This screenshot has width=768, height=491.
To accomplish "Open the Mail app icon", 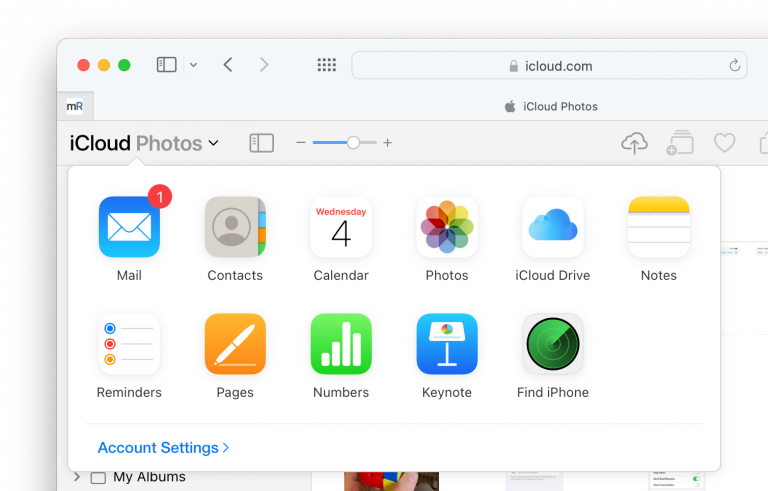I will pos(129,227).
